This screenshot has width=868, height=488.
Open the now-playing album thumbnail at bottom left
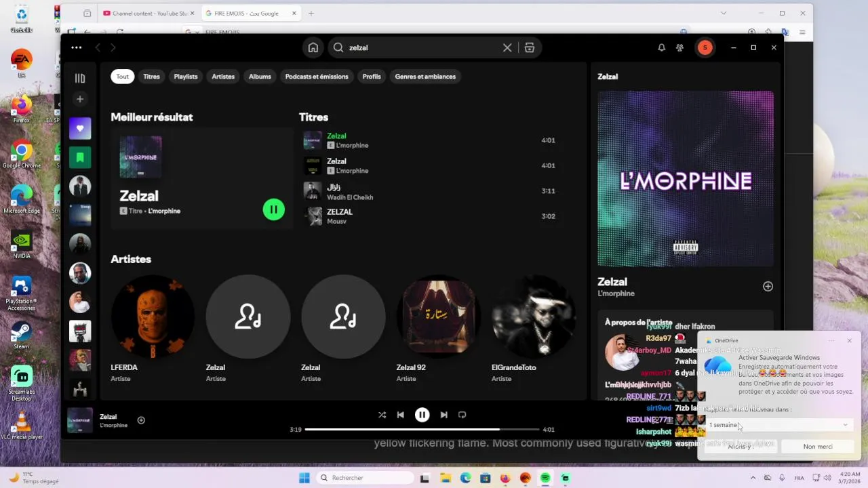[80, 420]
